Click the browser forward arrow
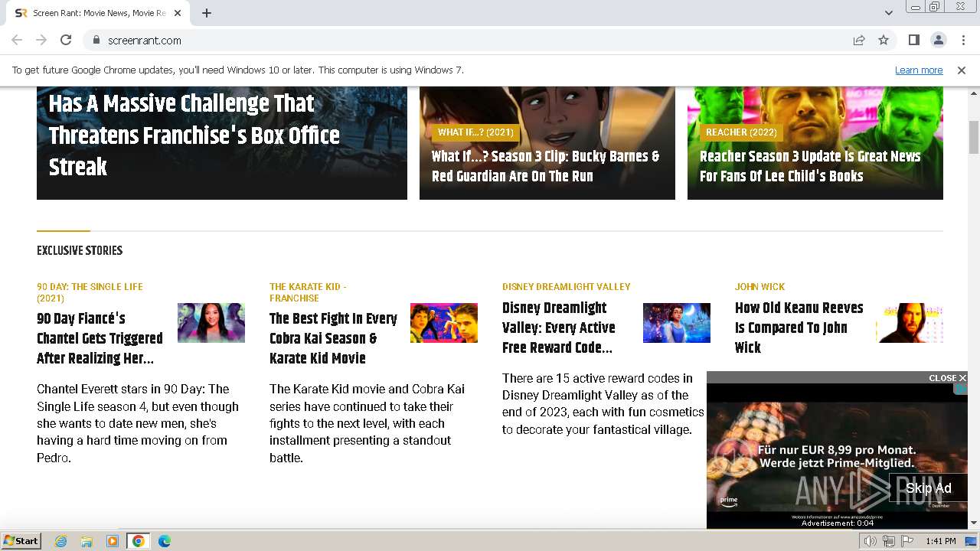 point(41,40)
